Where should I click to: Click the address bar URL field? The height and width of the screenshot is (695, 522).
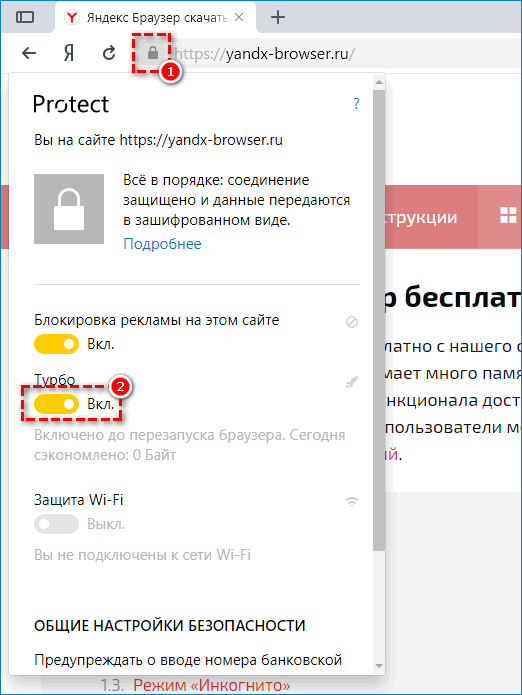point(346,54)
